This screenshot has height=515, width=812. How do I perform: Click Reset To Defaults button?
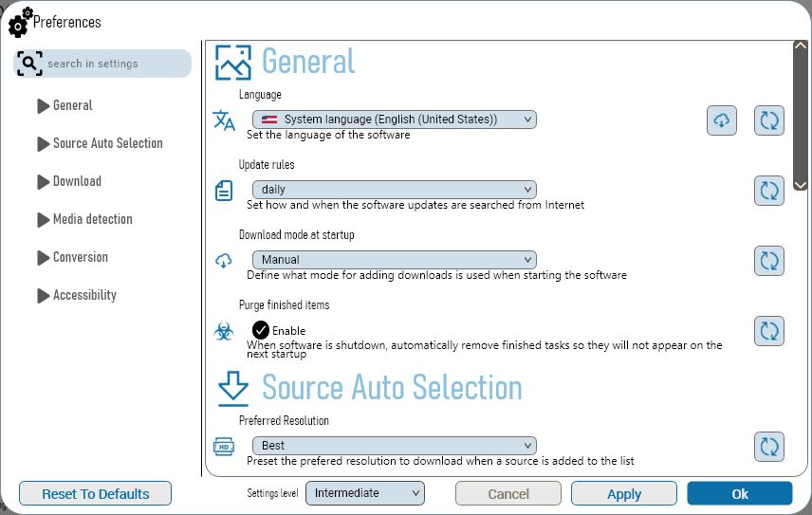[x=95, y=494]
